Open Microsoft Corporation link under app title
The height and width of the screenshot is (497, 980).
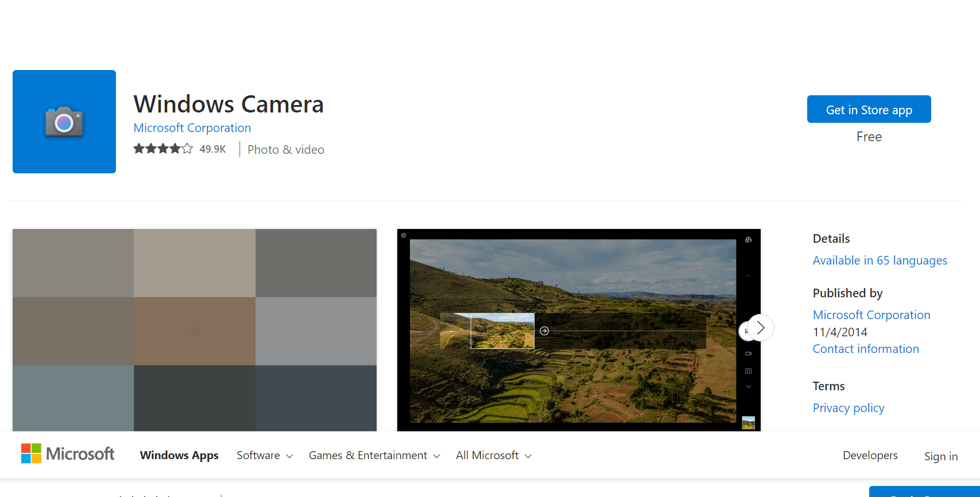pyautogui.click(x=192, y=128)
